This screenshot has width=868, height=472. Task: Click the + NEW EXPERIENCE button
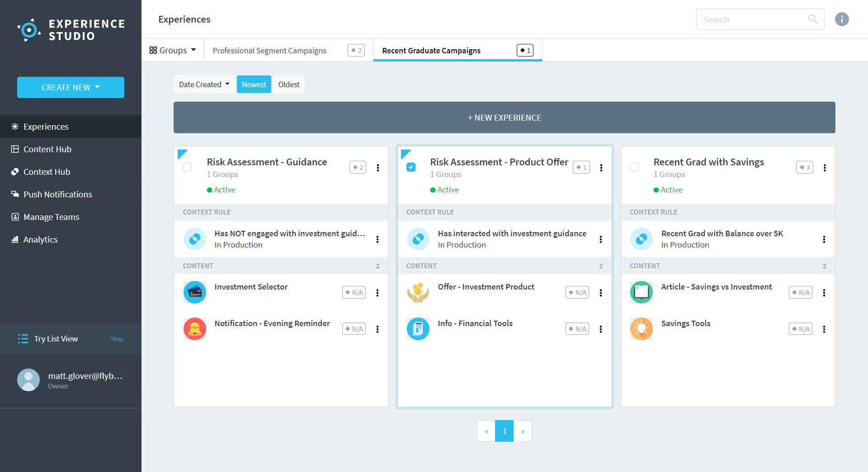504,117
